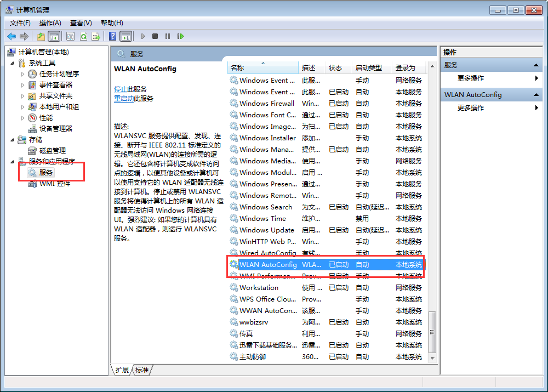The width and height of the screenshot is (548, 392).
Task: Select 主动防御 service row
Action: (327, 357)
